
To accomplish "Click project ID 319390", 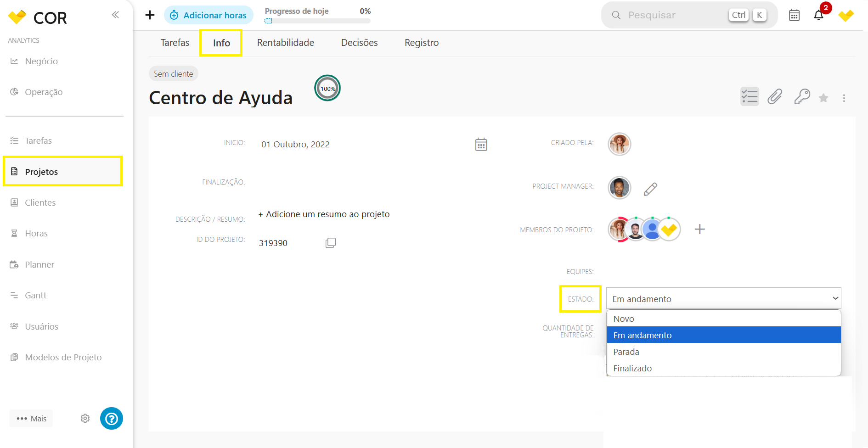I will [x=273, y=243].
